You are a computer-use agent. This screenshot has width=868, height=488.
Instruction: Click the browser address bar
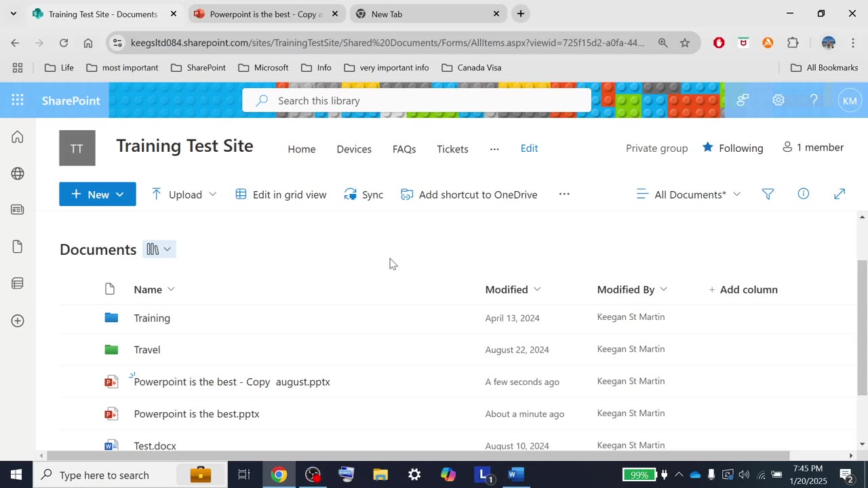click(x=387, y=43)
